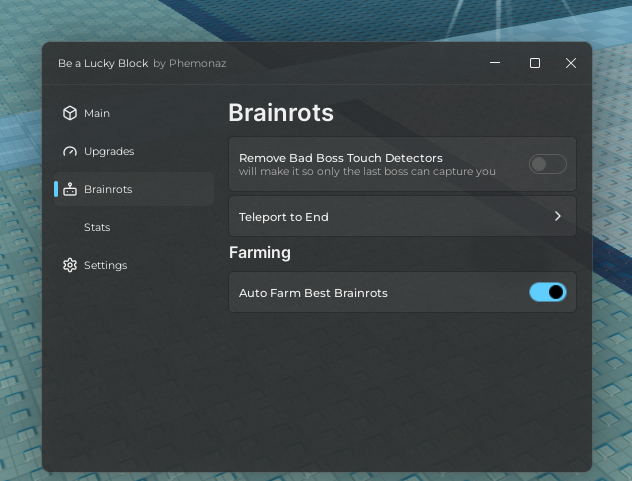The image size is (632, 481).
Task: Click the 'Auto Farm Best Brainrots' label
Action: [x=313, y=293]
